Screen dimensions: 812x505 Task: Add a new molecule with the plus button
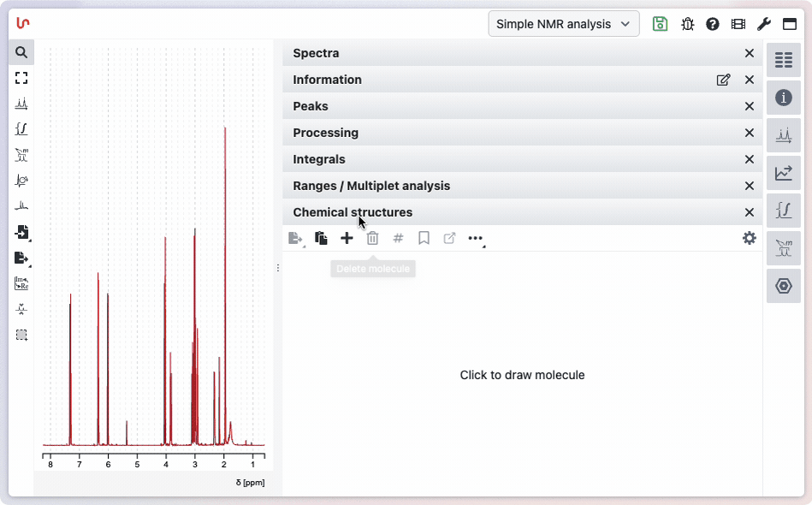pyautogui.click(x=347, y=238)
